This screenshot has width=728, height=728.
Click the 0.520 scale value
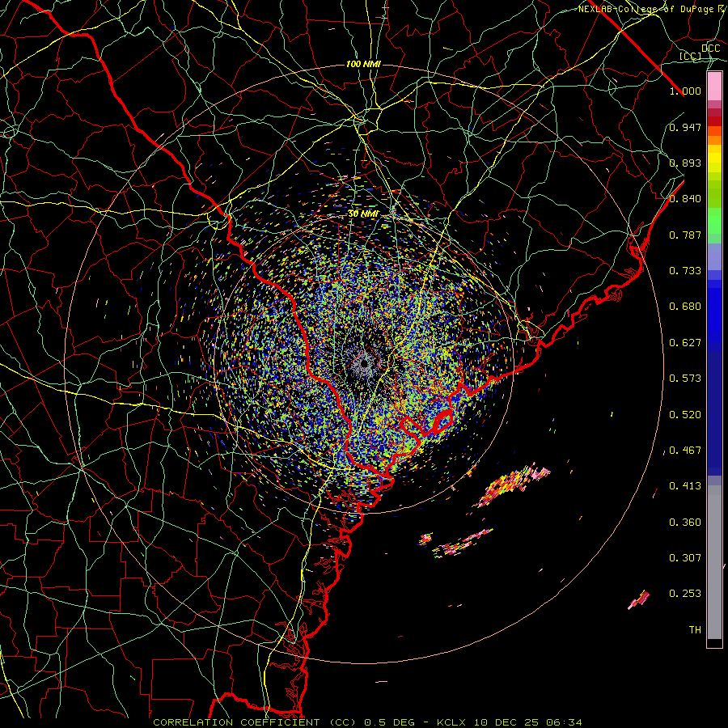[685, 415]
